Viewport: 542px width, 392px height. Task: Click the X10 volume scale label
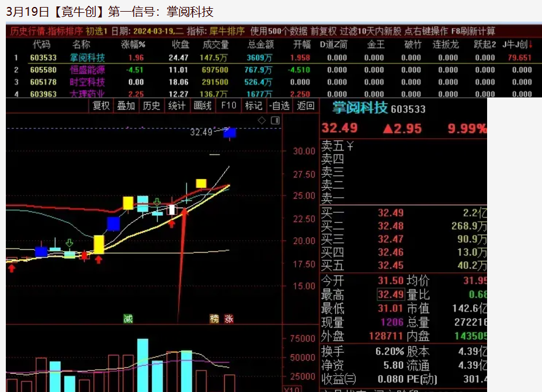click(291, 389)
